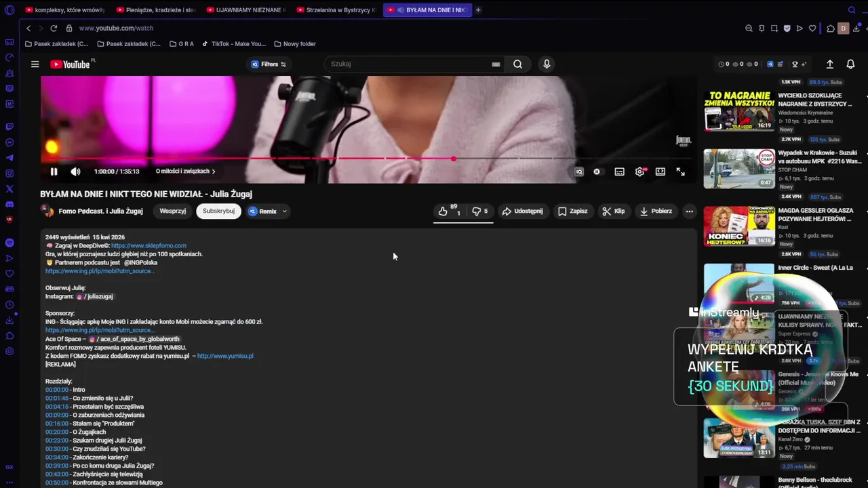
Task: Open a new browser tab
Action: coord(478,10)
